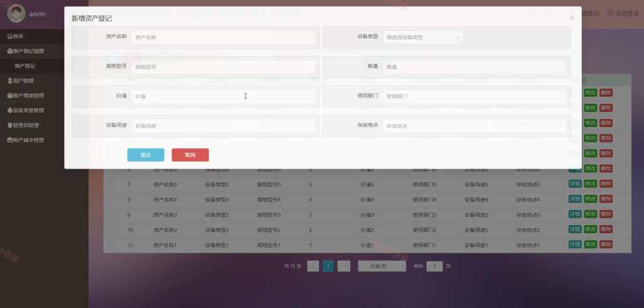Open the 设备类型 dropdown in the dialog
The height and width of the screenshot is (308, 644).
click(423, 37)
